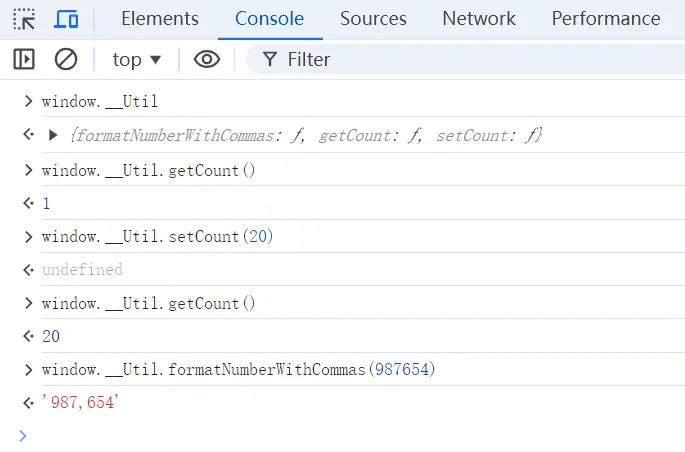This screenshot has height=452, width=685.
Task: Click the object preview with formatNumberWithCommas
Action: tap(300, 135)
